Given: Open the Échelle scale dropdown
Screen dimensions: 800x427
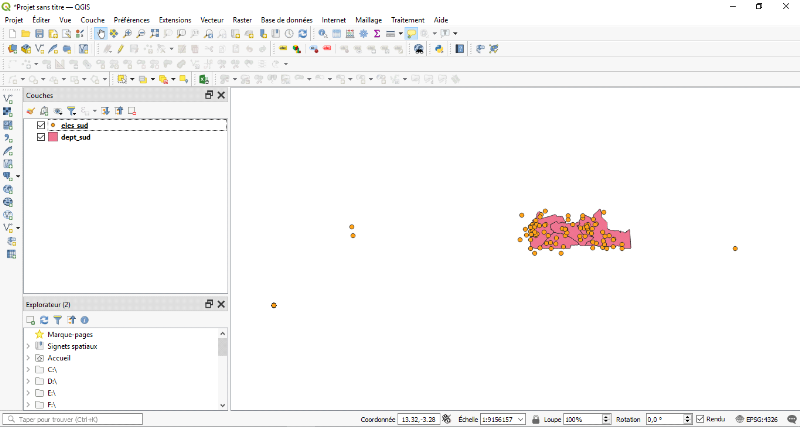Looking at the screenshot, I should (x=523, y=419).
